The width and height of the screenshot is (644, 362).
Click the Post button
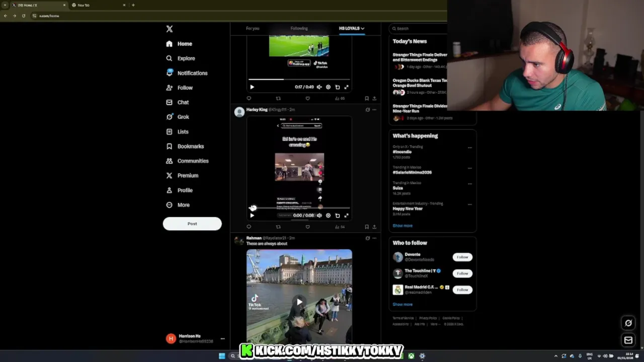(192, 224)
